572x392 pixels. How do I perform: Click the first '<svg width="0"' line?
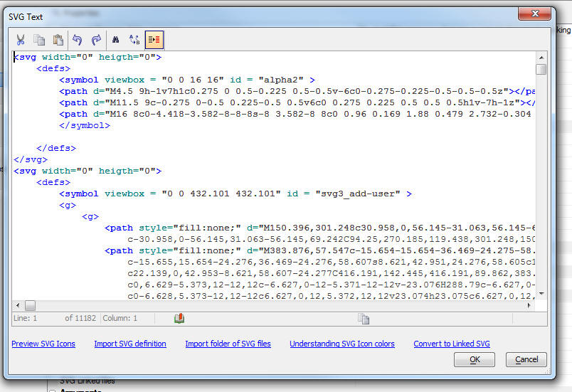pyautogui.click(x=88, y=57)
